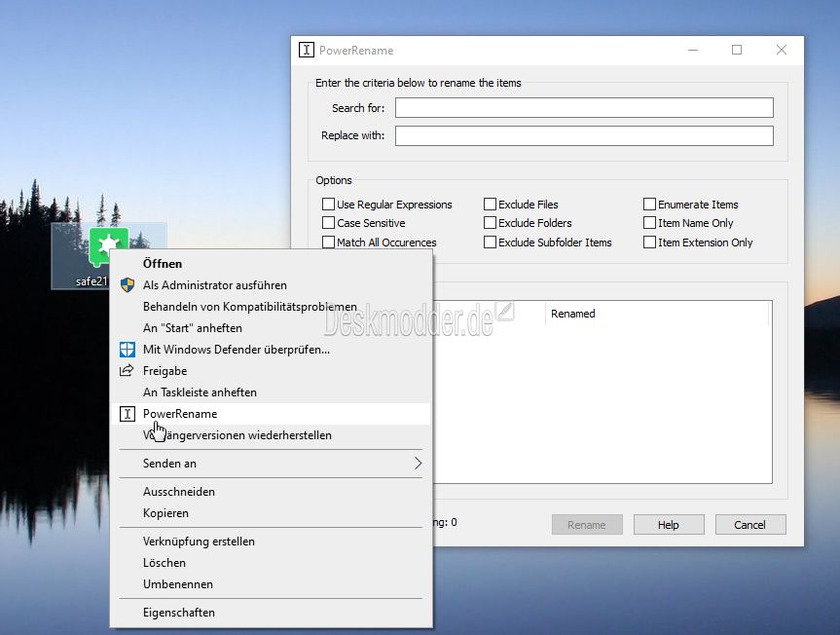Choose An "Start" anheften

[270, 328]
